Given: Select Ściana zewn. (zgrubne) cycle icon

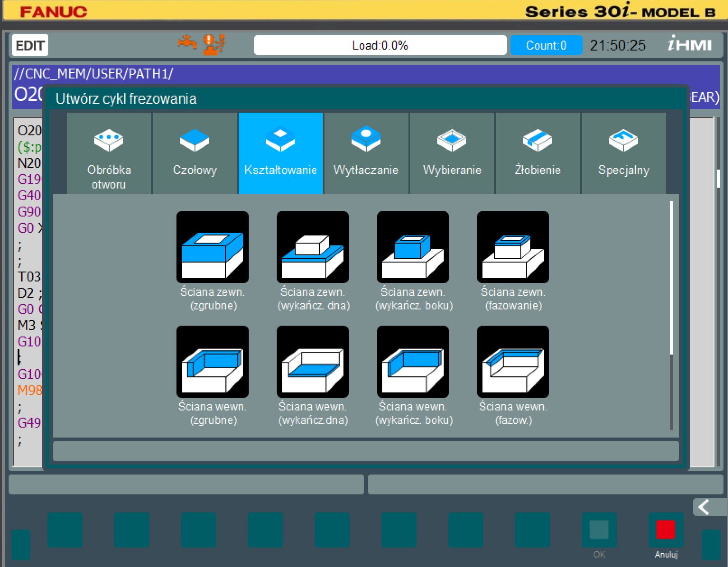Looking at the screenshot, I should (x=212, y=247).
